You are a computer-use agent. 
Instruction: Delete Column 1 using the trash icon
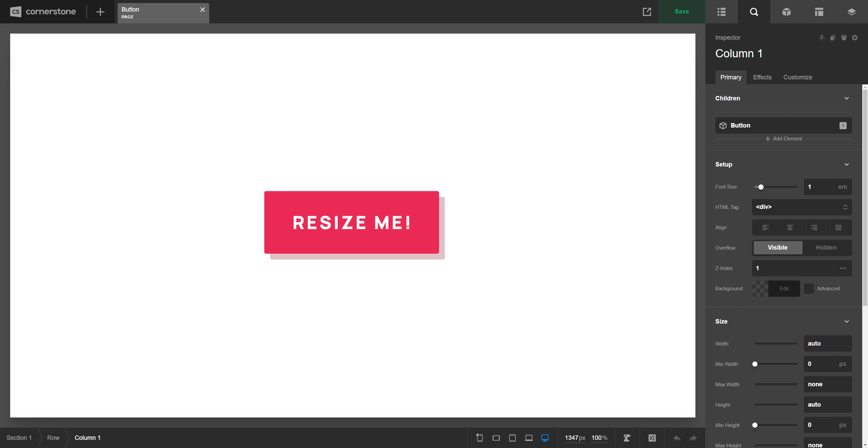[844, 38]
